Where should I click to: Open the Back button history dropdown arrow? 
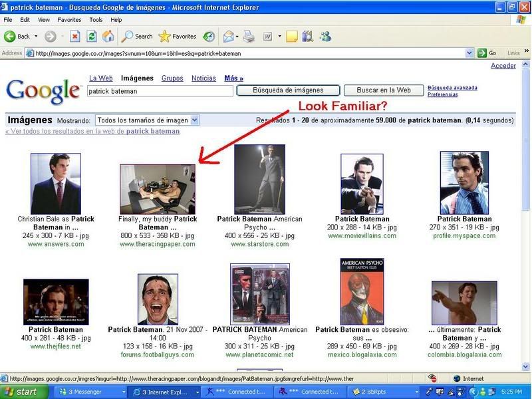36,37
